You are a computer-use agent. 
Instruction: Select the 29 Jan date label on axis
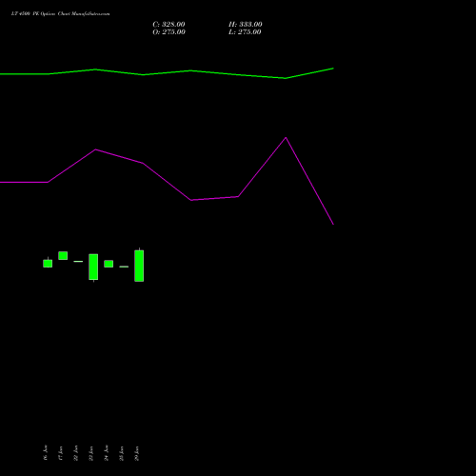(137, 453)
